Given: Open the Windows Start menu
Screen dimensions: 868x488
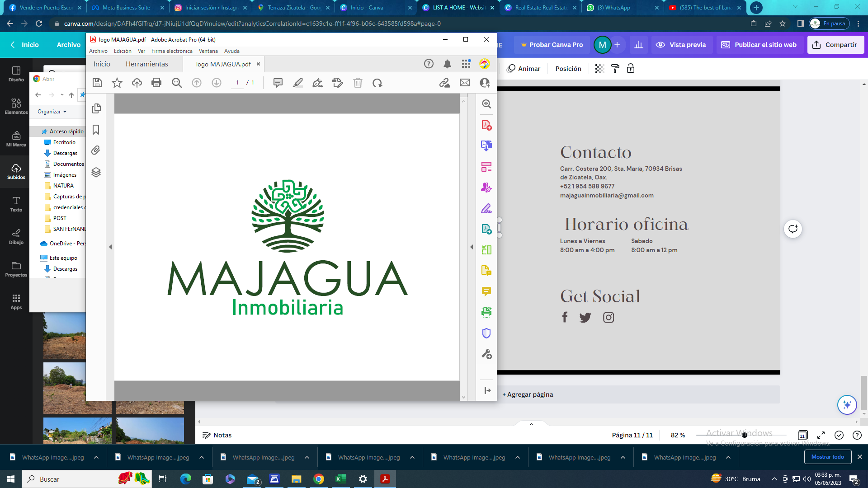Looking at the screenshot, I should pyautogui.click(x=11, y=479).
